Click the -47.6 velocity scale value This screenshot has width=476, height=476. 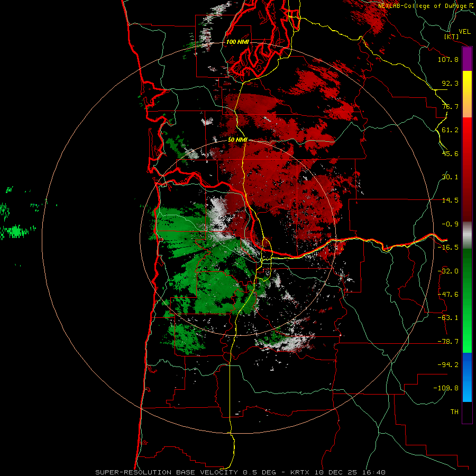pyautogui.click(x=448, y=295)
